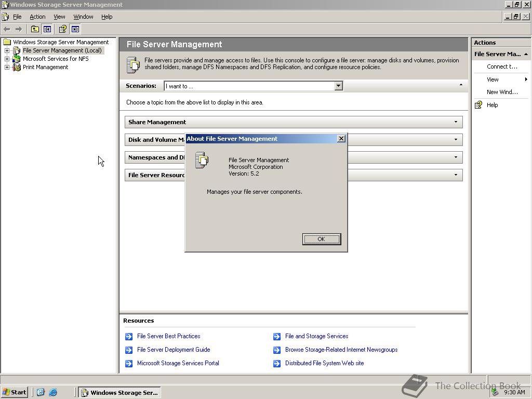Open the Action menu
Screen dimensions: 532x399
tap(37, 17)
